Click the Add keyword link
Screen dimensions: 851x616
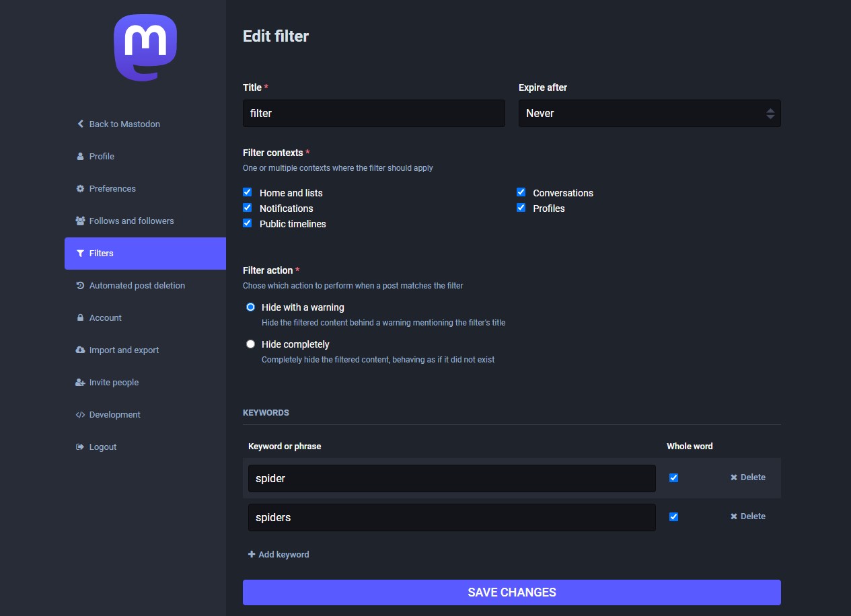279,554
